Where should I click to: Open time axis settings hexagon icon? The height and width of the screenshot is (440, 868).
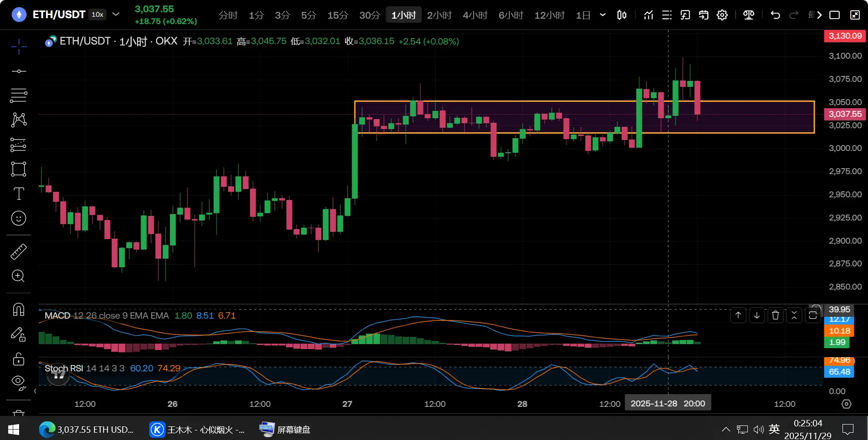[847, 404]
